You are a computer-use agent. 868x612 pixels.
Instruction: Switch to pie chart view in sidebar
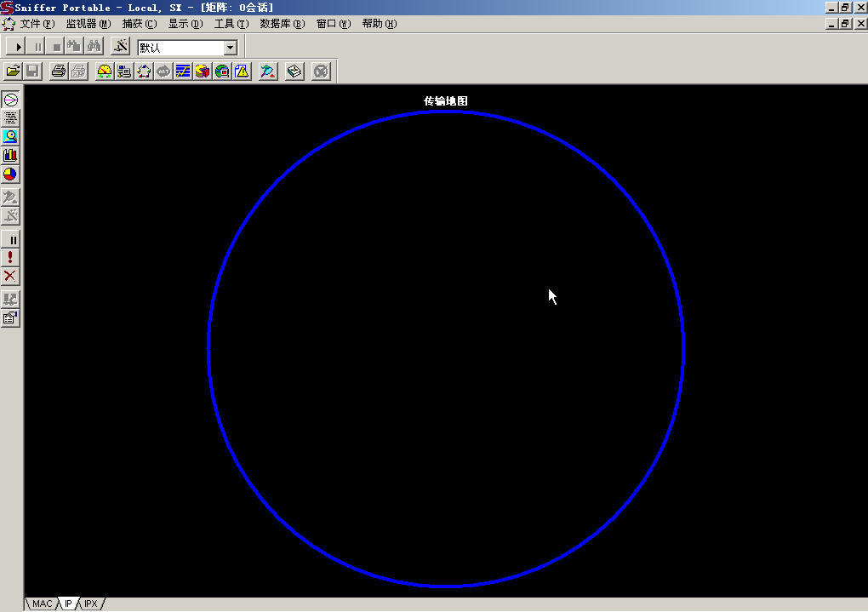[10, 174]
